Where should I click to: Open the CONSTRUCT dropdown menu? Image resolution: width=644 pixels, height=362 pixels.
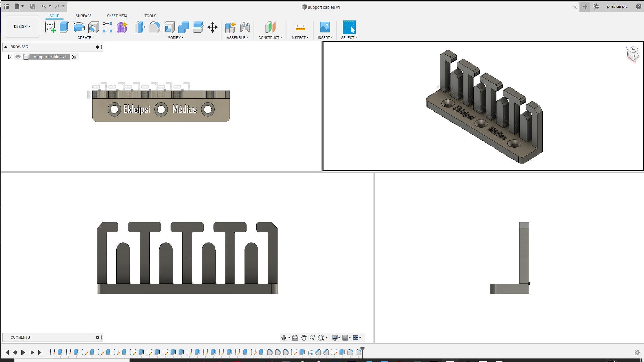pos(270,38)
